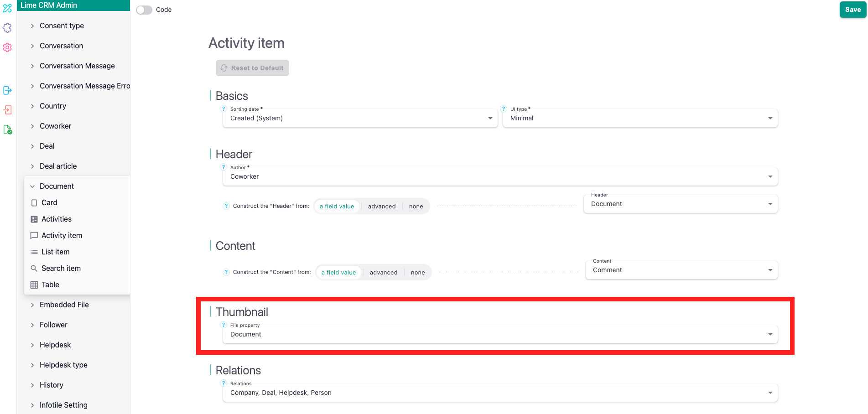Viewport: 868px width, 414px height.
Task: Click the purple puzzle piece icon
Action: pyautogui.click(x=7, y=28)
